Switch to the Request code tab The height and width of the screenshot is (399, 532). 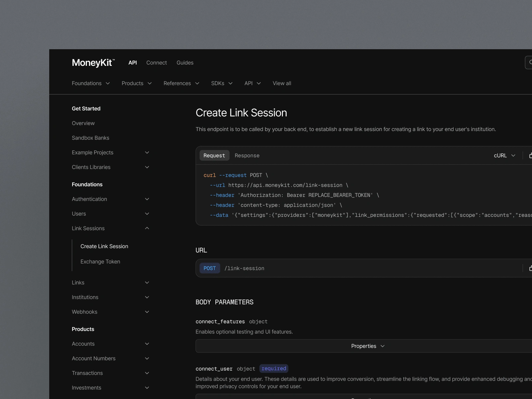coord(214,155)
